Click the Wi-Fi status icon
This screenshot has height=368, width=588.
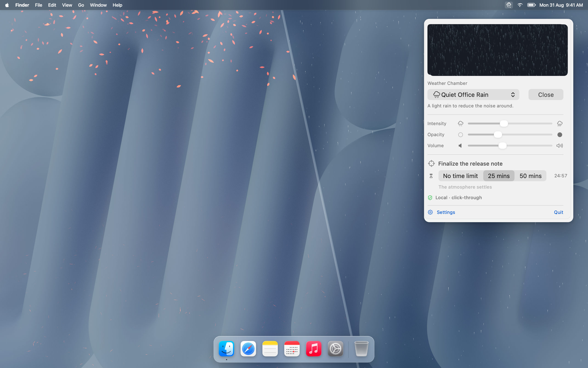pyautogui.click(x=520, y=5)
